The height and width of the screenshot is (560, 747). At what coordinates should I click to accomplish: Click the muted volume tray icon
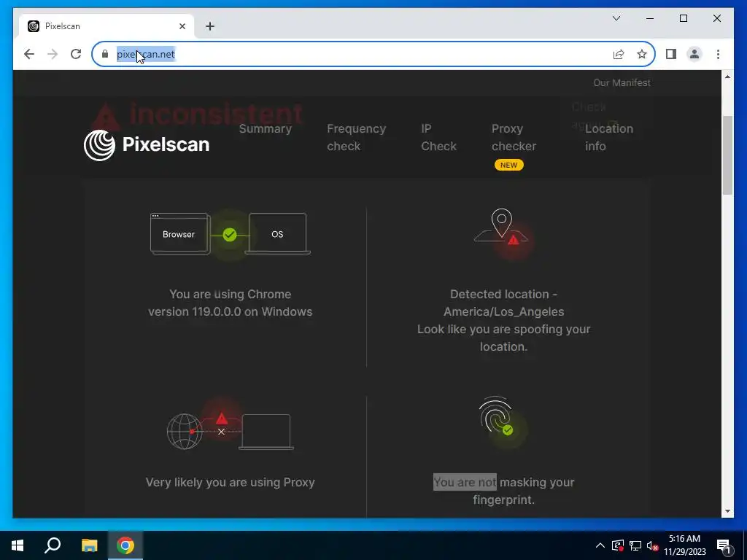click(652, 545)
